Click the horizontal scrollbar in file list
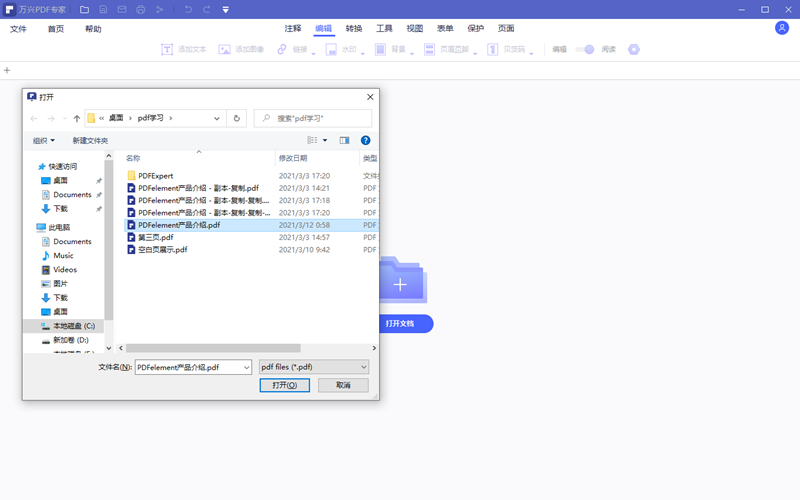The image size is (800, 500). (200, 348)
